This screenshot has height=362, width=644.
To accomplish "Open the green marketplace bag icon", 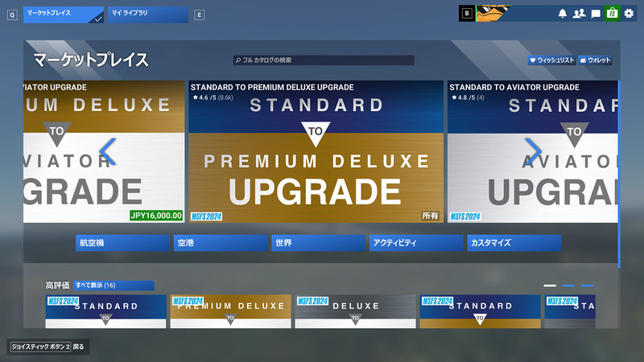I will pyautogui.click(x=612, y=13).
